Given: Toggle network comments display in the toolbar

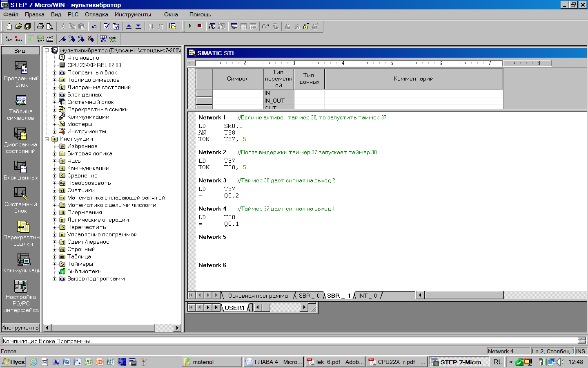Looking at the screenshot, I should click(x=40, y=39).
